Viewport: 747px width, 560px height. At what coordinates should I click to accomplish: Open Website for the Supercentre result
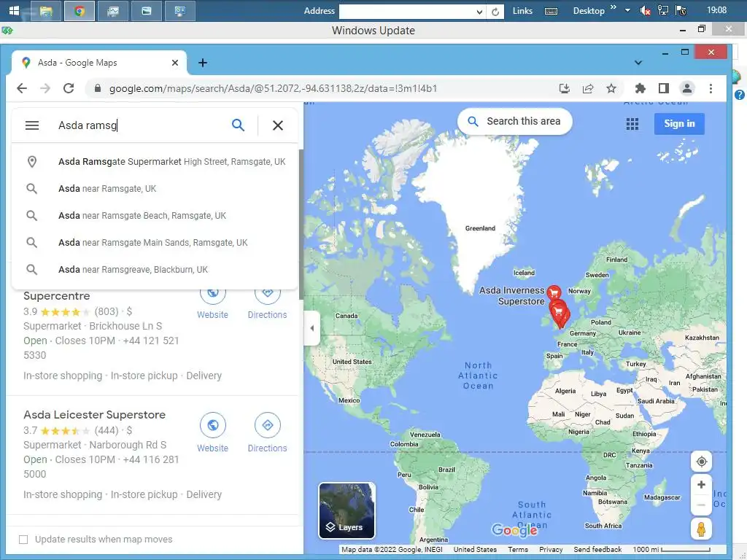[x=212, y=303]
